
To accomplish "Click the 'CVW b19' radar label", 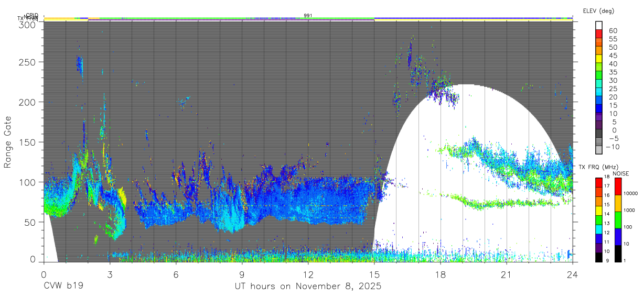I will tap(63, 287).
